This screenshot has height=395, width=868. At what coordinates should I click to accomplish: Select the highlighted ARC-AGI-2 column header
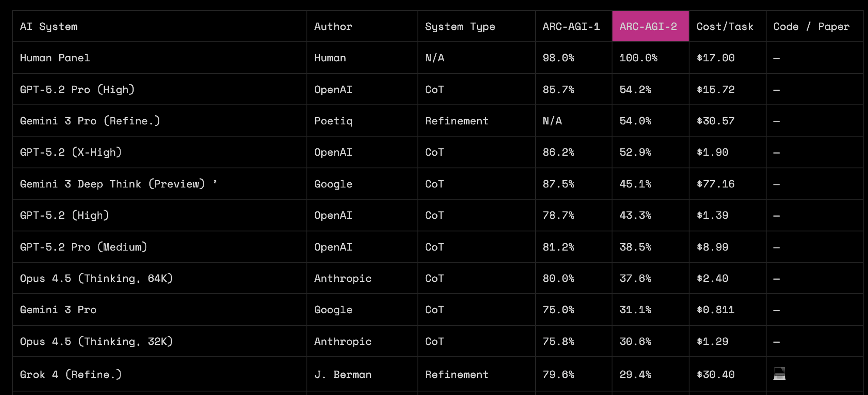(649, 26)
